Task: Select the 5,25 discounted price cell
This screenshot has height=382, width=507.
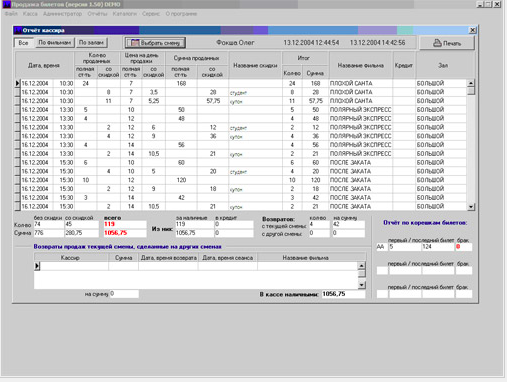Action: [153, 101]
